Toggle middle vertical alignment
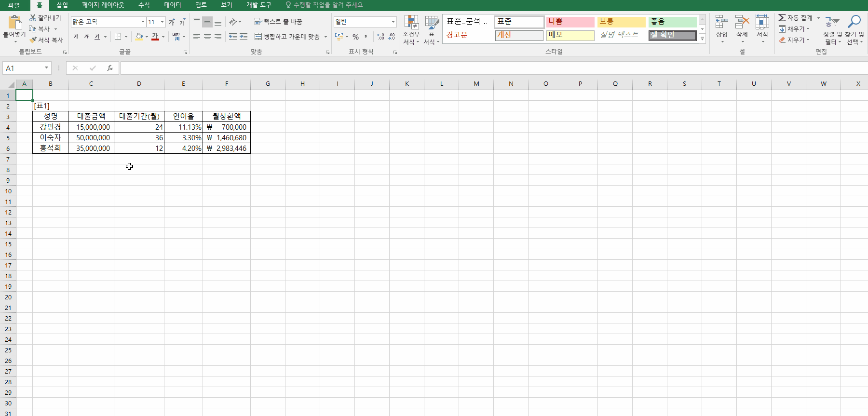 pyautogui.click(x=207, y=22)
